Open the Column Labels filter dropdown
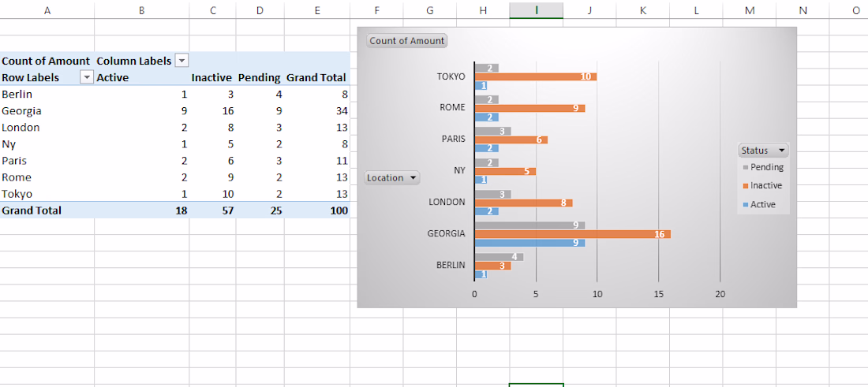 (182, 61)
